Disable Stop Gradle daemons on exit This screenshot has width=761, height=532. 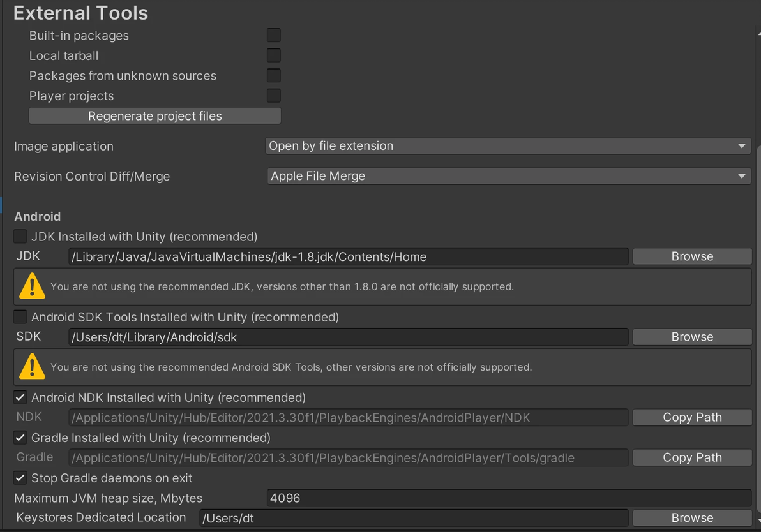coord(20,478)
